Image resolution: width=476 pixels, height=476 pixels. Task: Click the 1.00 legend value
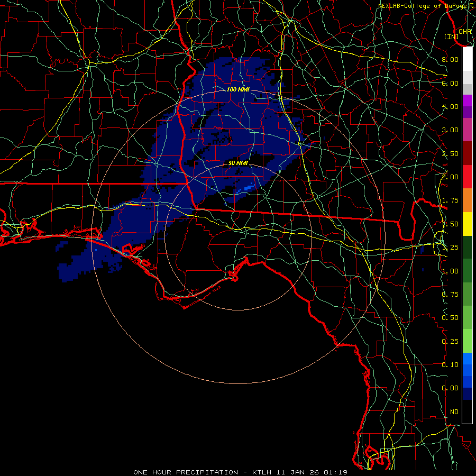pyautogui.click(x=450, y=271)
